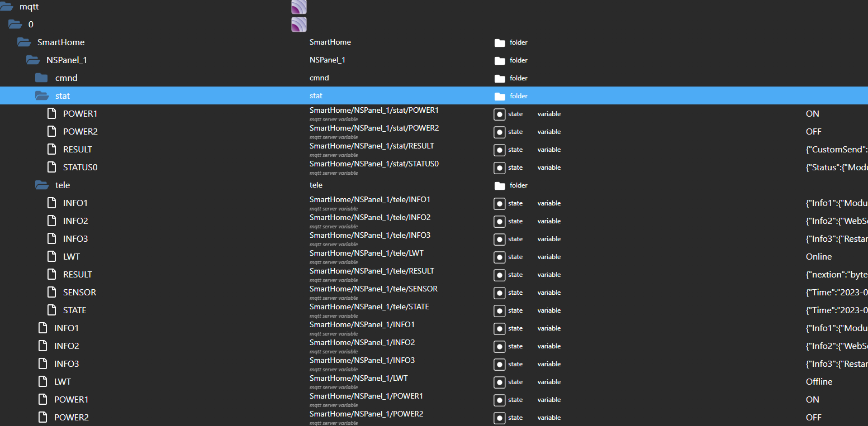Select INFO3 under the tele folder
The width and height of the screenshot is (868, 426).
coord(75,239)
